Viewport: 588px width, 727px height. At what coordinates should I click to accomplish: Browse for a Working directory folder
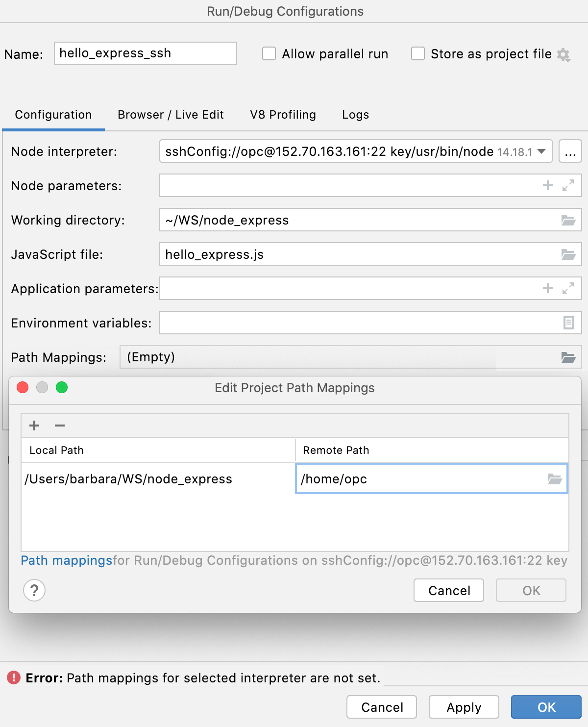[x=568, y=220]
